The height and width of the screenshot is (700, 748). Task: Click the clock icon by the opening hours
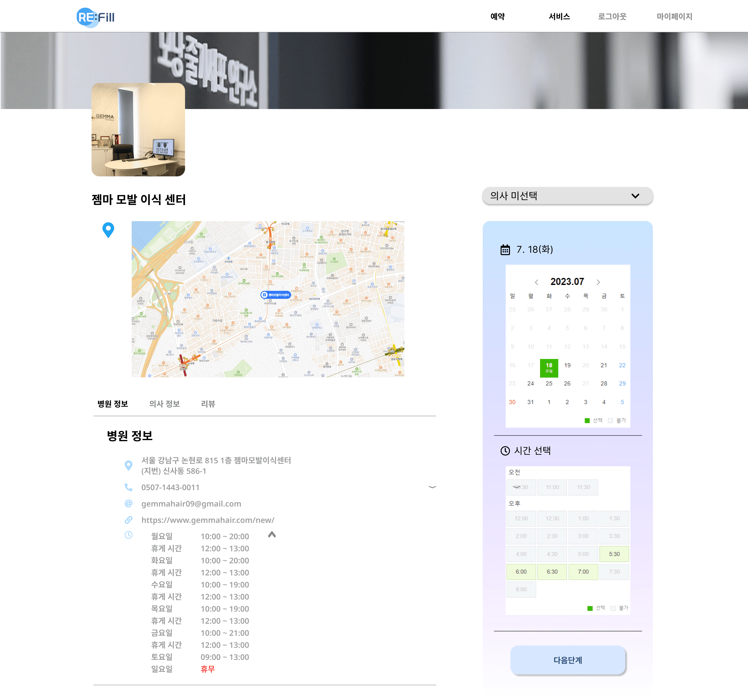point(128,535)
